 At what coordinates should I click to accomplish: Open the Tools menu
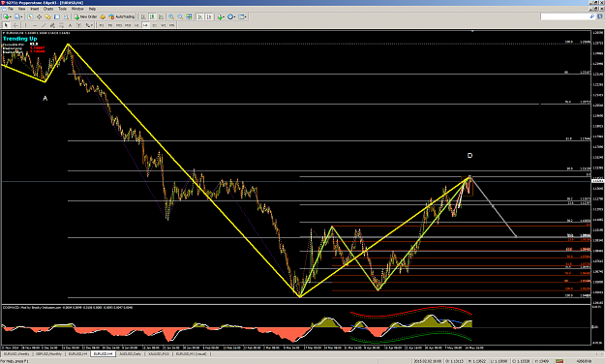pyautogui.click(x=62, y=9)
